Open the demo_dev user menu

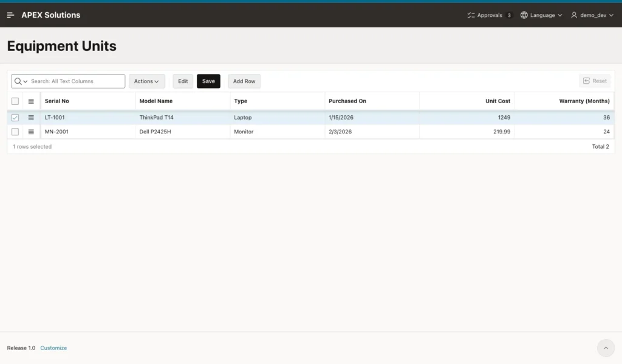click(x=592, y=15)
